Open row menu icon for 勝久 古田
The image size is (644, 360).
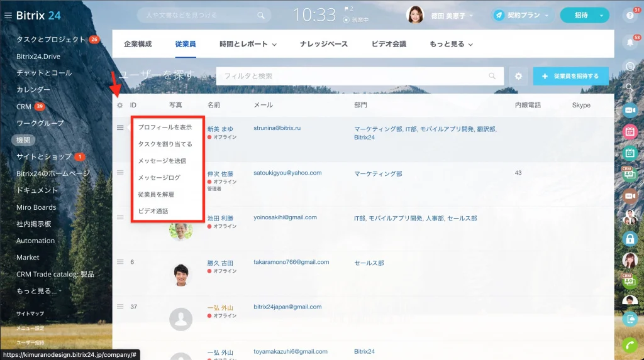(120, 262)
